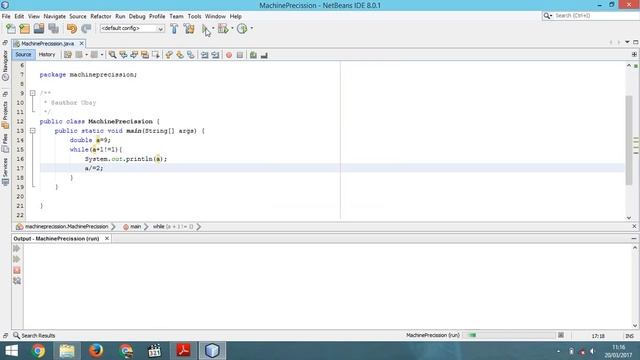Click the red Stop icon in Output panel
640x360 pixels.
coord(17,270)
